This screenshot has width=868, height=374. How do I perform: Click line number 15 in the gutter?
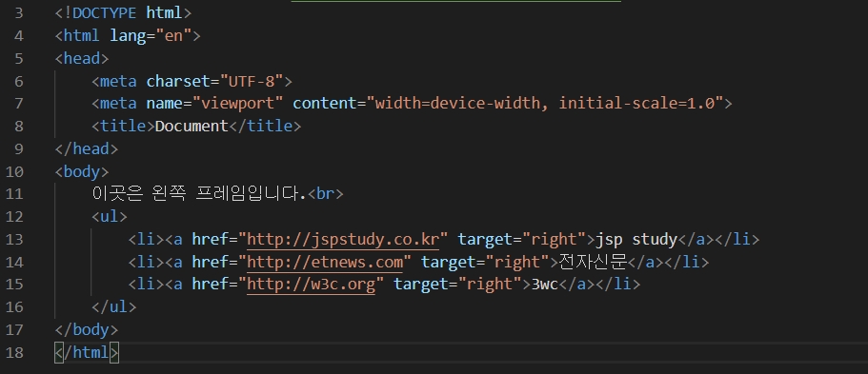tap(14, 284)
